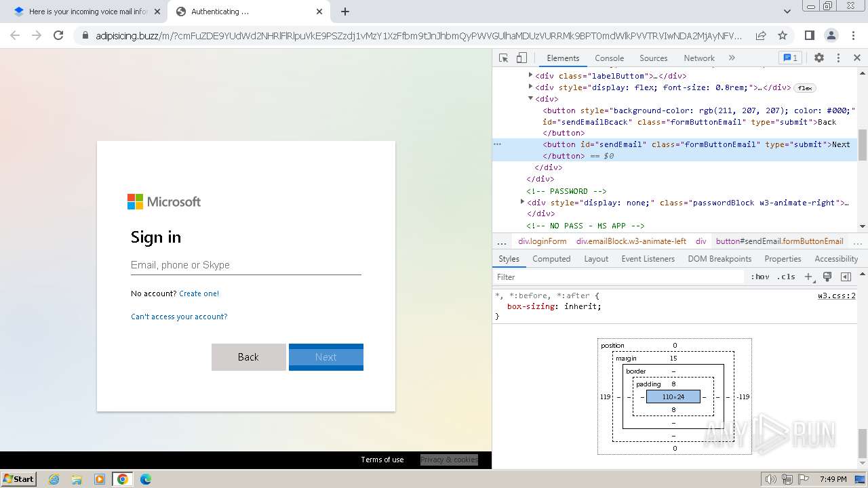Switch to the Network tab
Viewport: 868px width, 488px height.
(x=699, y=58)
